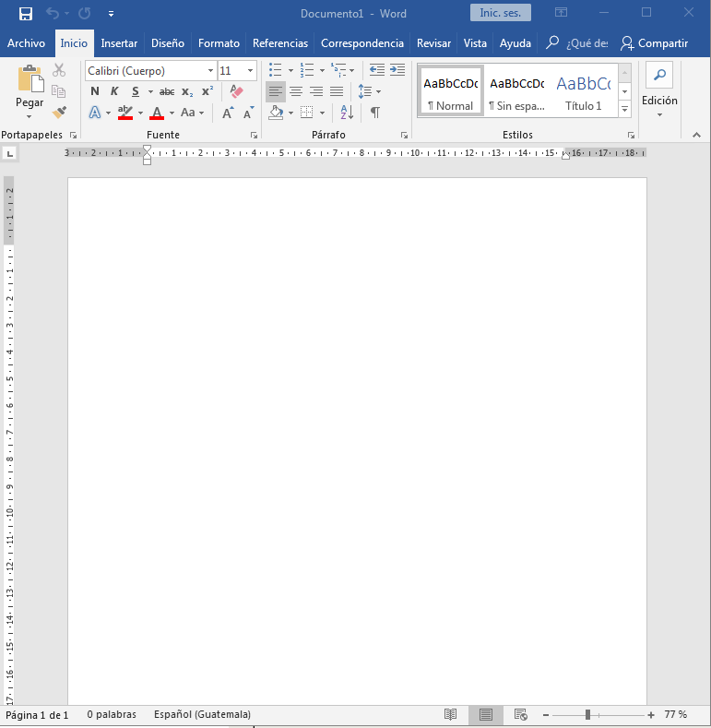Decrease font size with the small A

click(249, 113)
